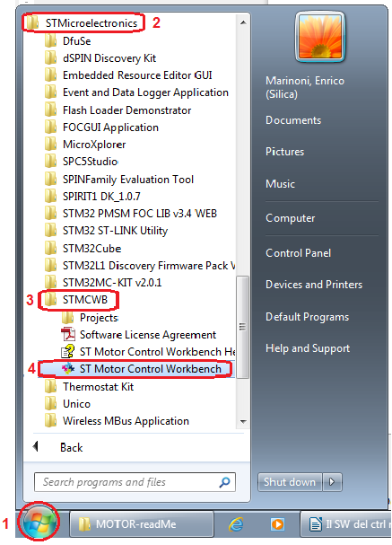Click the Unico folder icon
Screen dimensions: 392x545
[51, 404]
